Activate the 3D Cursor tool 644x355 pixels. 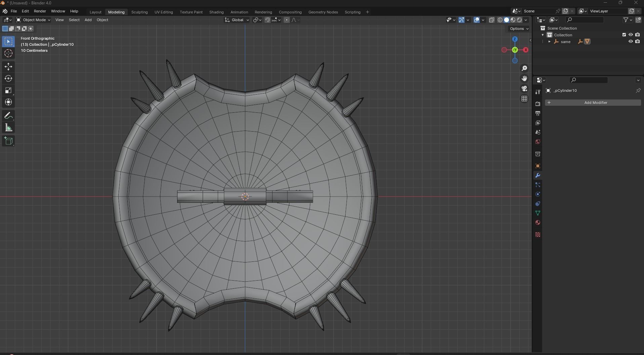8,53
